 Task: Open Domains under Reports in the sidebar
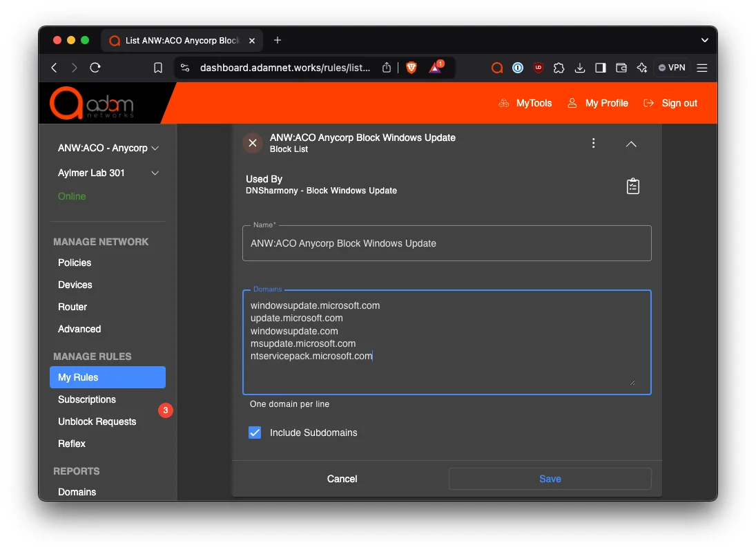point(77,492)
